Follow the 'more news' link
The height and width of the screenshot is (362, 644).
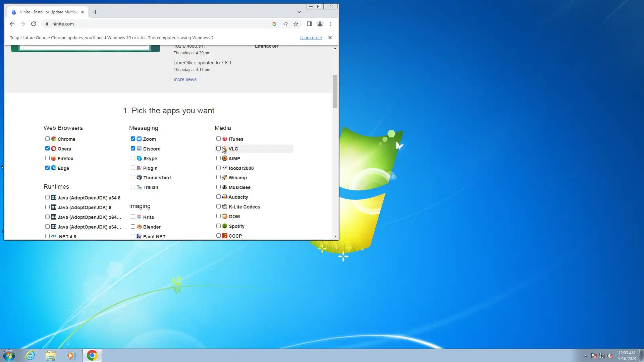tap(185, 79)
